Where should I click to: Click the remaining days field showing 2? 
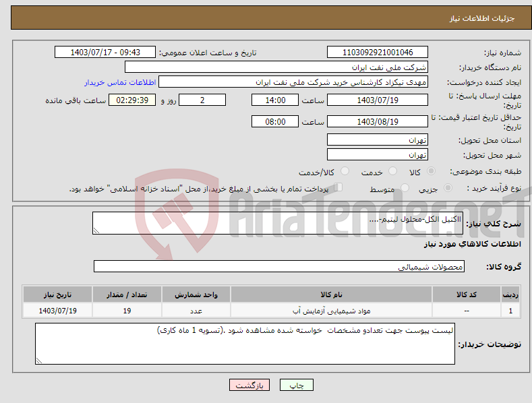[202, 100]
